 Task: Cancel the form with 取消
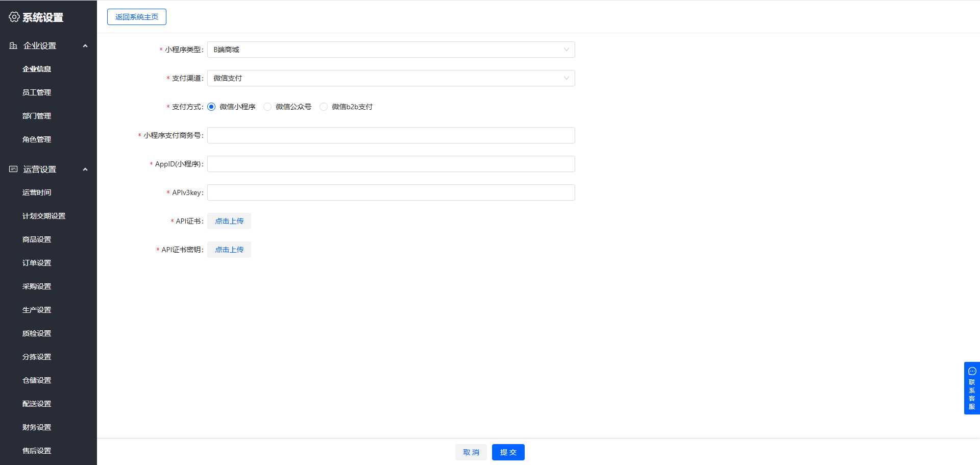471,452
